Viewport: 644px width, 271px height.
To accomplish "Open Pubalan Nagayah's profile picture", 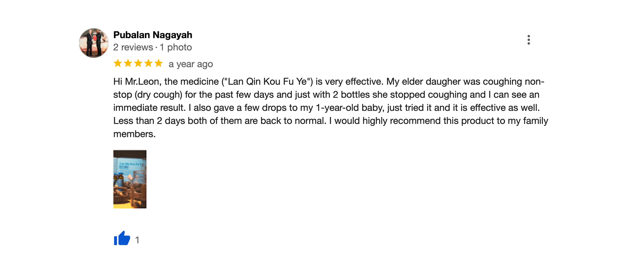I will click(94, 43).
